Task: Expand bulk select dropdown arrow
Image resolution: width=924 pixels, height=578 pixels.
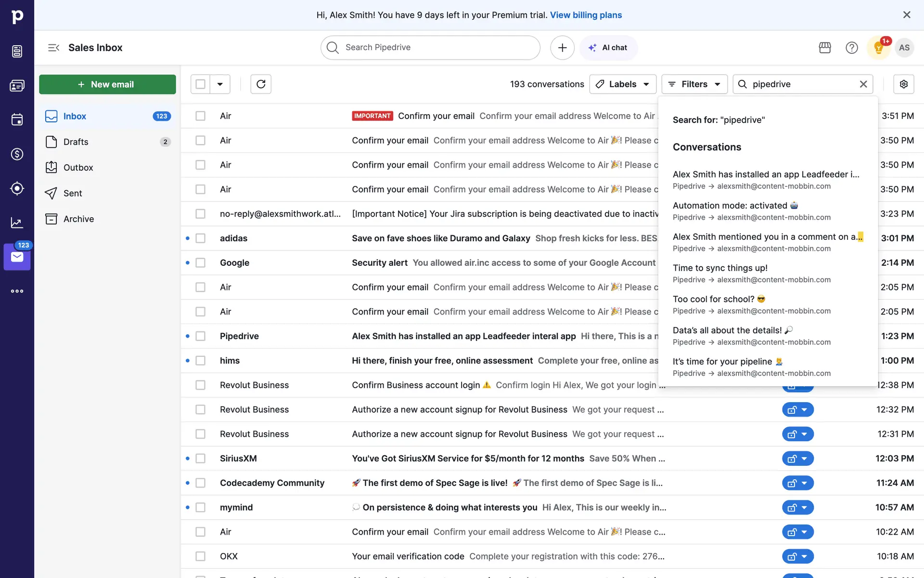Action: [x=220, y=84]
